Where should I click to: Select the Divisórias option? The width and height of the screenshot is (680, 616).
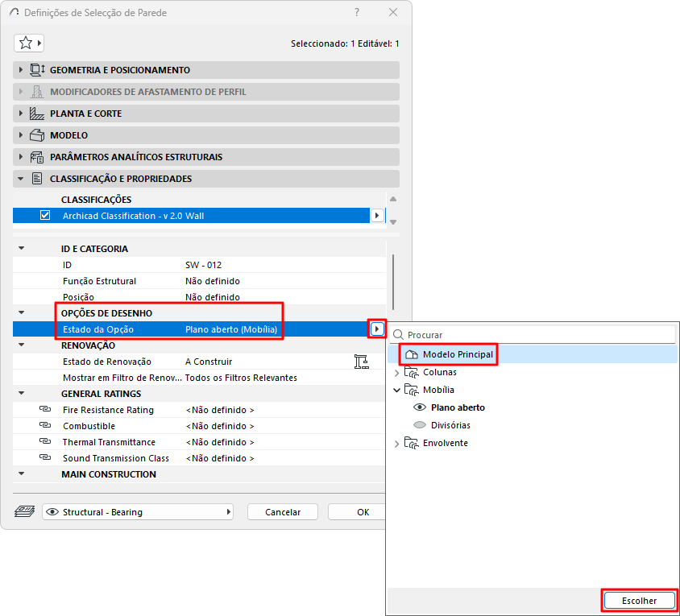pyautogui.click(x=450, y=425)
